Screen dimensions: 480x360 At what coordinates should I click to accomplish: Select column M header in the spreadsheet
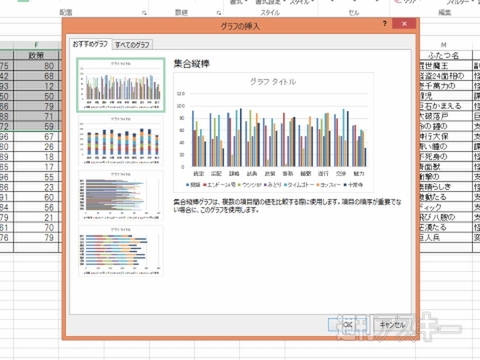443,45
